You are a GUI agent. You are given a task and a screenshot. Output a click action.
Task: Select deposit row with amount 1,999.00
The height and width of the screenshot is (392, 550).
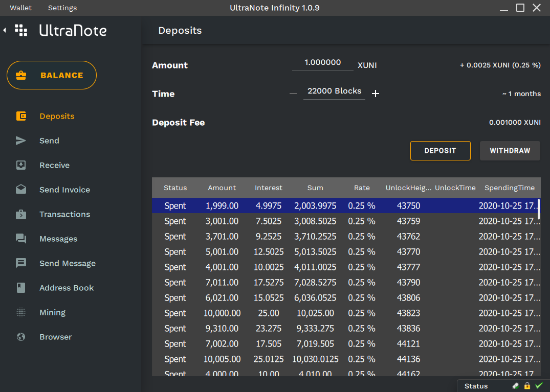point(346,205)
